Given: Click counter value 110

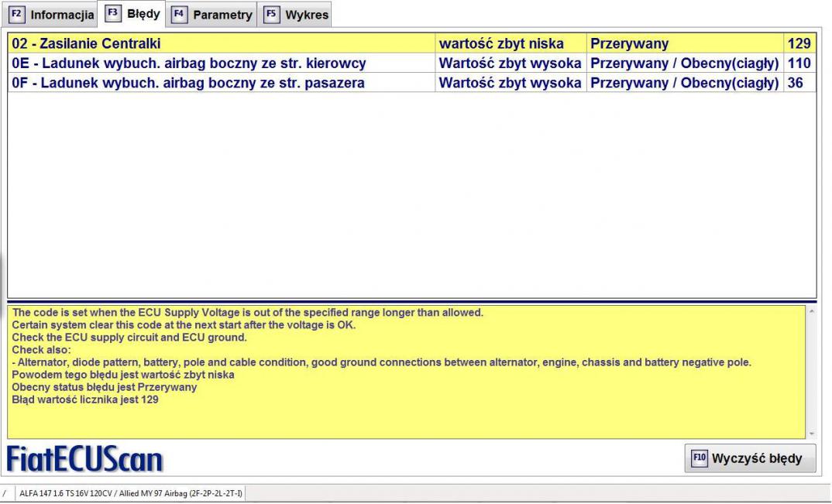Looking at the screenshot, I should click(x=799, y=63).
